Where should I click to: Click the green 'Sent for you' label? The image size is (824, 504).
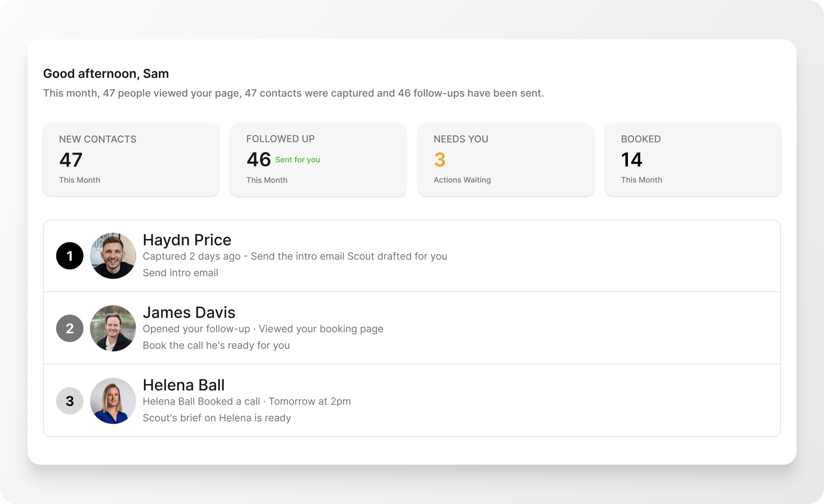(x=298, y=160)
